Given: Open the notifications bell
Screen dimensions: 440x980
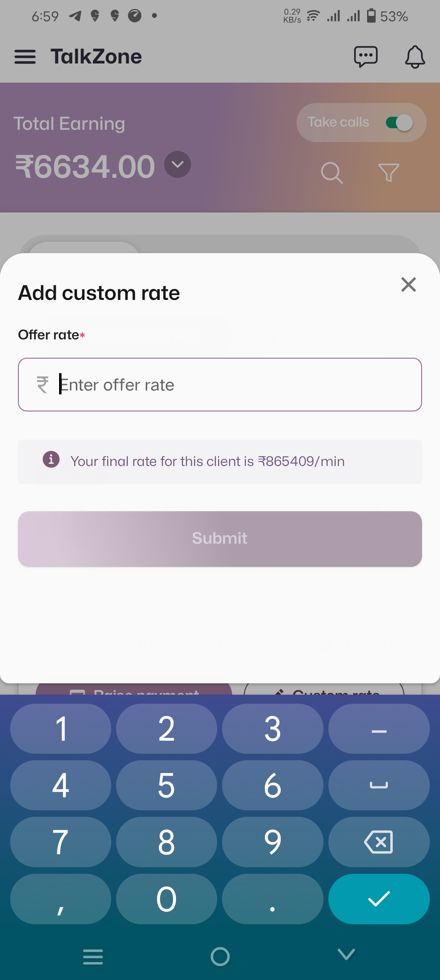Looking at the screenshot, I should coord(415,57).
